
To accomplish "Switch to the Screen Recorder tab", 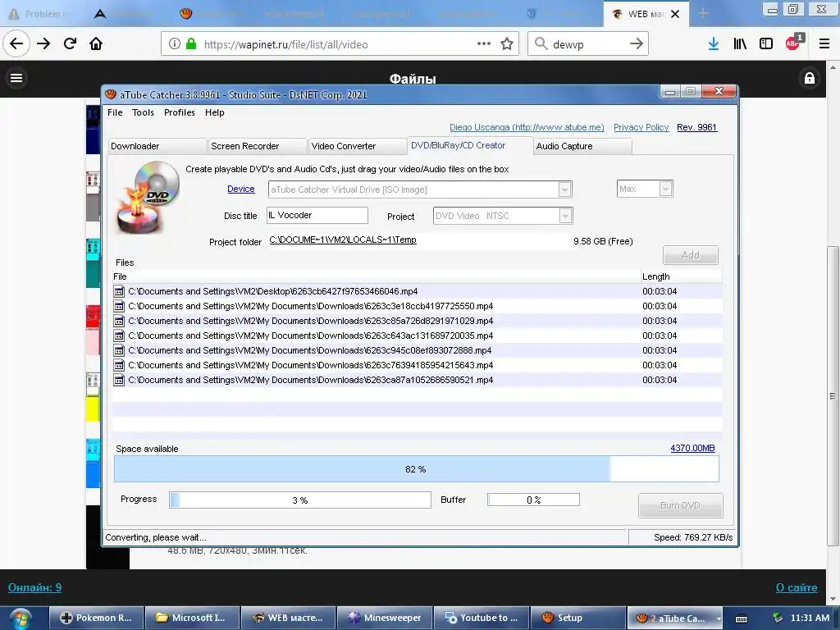I will 258,146.
